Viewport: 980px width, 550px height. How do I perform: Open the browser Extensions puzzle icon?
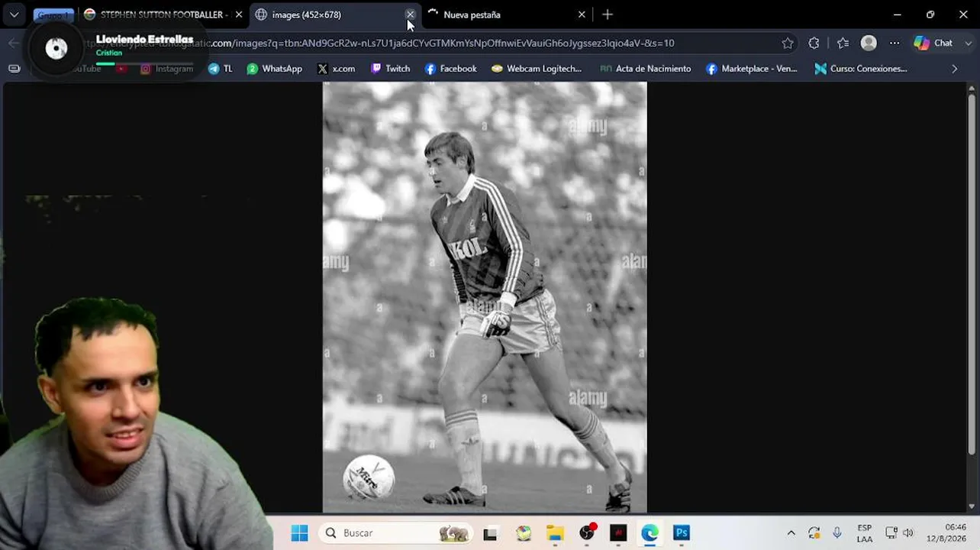click(x=814, y=44)
